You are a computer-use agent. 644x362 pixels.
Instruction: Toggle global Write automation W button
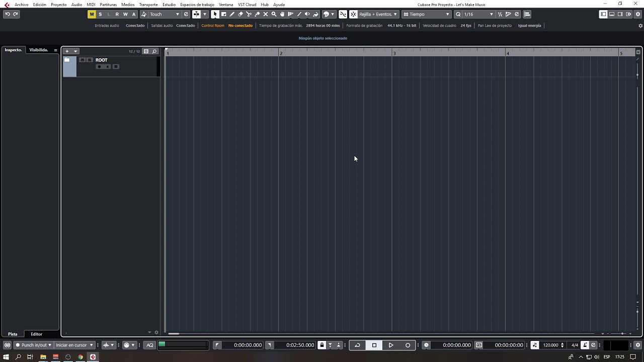pyautogui.click(x=125, y=14)
